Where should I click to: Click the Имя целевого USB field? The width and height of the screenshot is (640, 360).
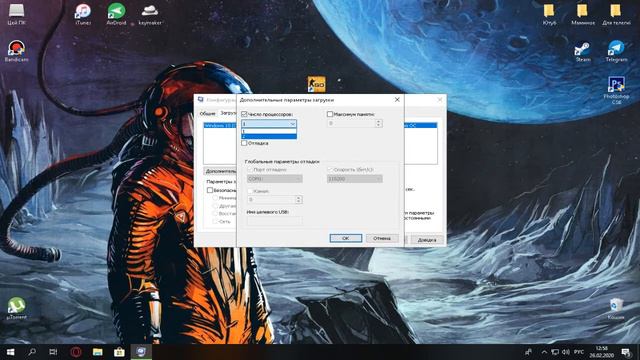[275, 221]
